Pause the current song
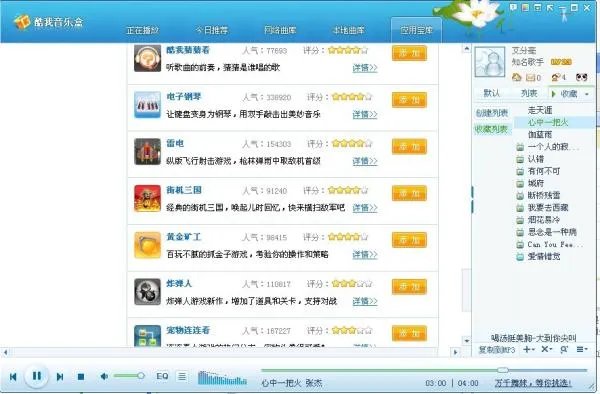The height and width of the screenshot is (394, 600). coord(36,376)
